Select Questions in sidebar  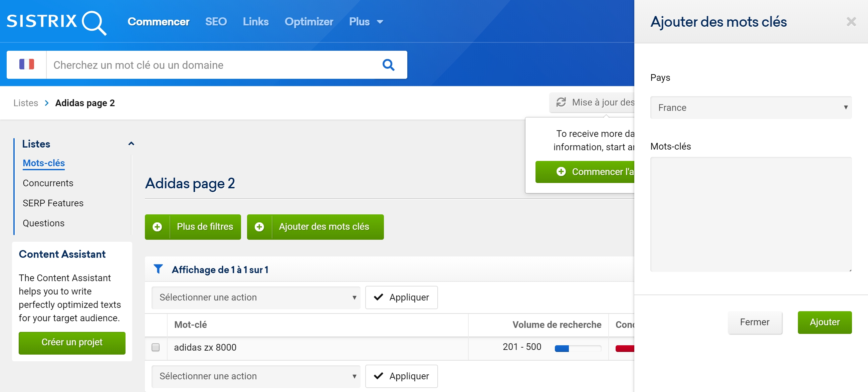43,223
